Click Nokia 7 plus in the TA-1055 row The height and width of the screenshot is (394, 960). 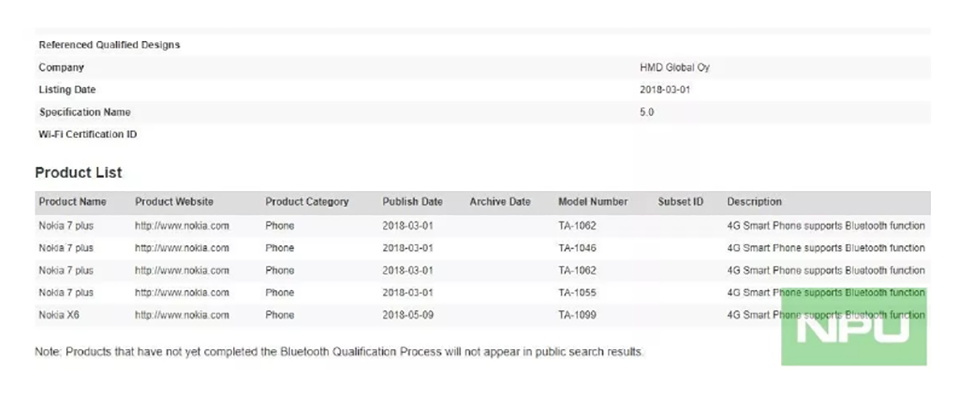[66, 293]
